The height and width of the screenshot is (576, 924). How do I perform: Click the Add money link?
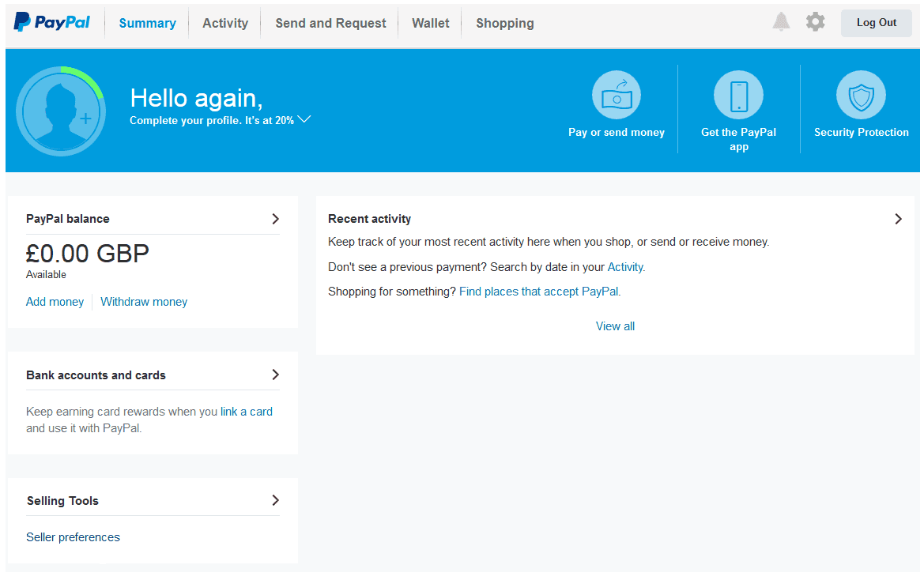(x=55, y=302)
